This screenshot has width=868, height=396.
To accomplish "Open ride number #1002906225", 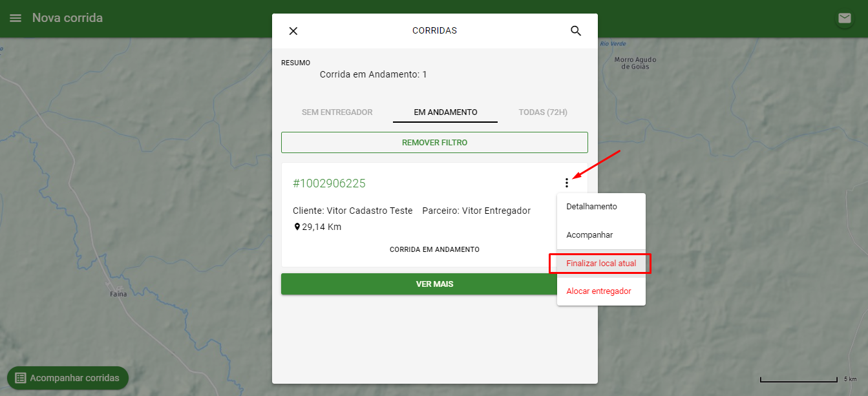I will [x=329, y=183].
